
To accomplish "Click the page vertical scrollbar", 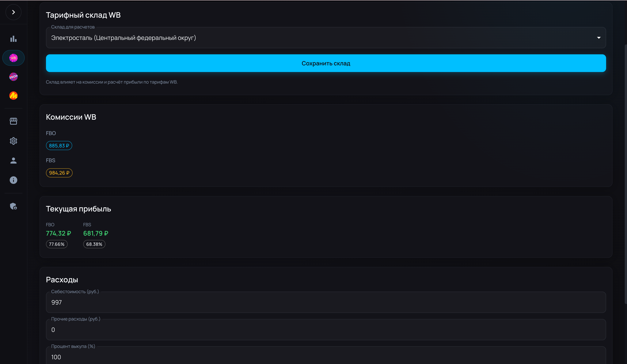I will 625,174.
